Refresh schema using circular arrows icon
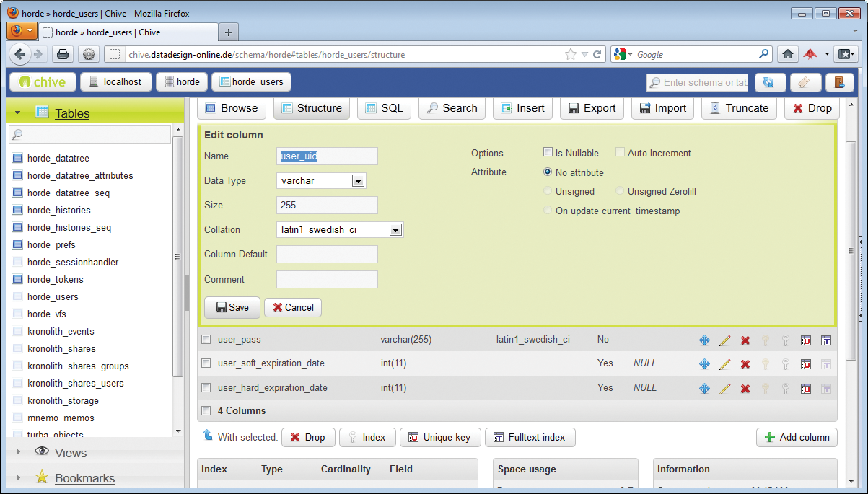Viewport: 868px width, 494px height. click(x=770, y=82)
